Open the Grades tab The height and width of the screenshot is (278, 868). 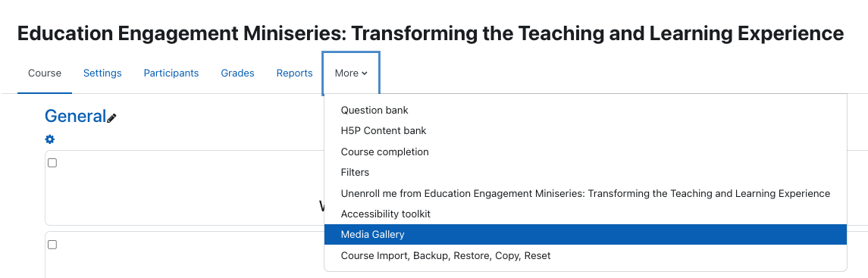(237, 73)
